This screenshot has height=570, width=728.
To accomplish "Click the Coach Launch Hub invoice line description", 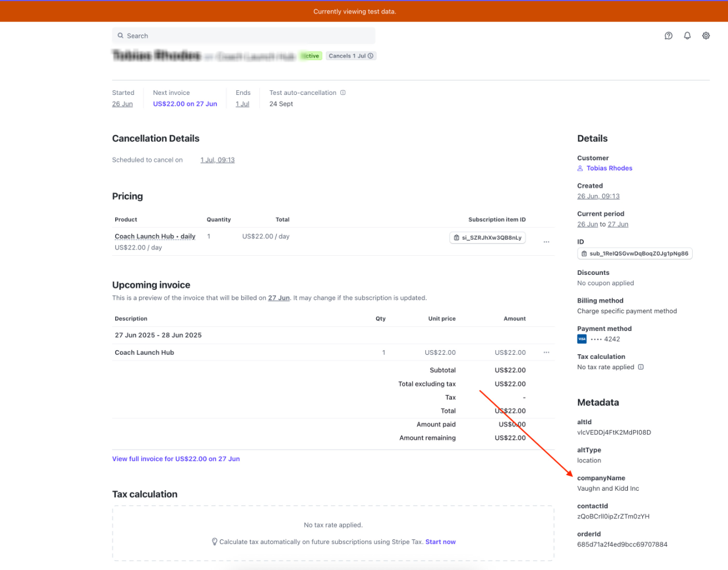I will click(x=144, y=352).
